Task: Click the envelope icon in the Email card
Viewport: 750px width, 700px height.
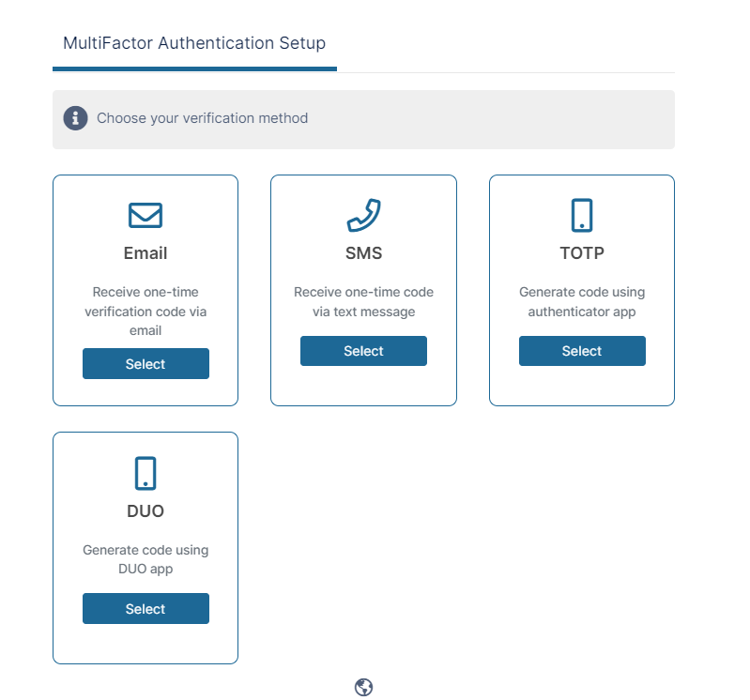Action: [145, 216]
